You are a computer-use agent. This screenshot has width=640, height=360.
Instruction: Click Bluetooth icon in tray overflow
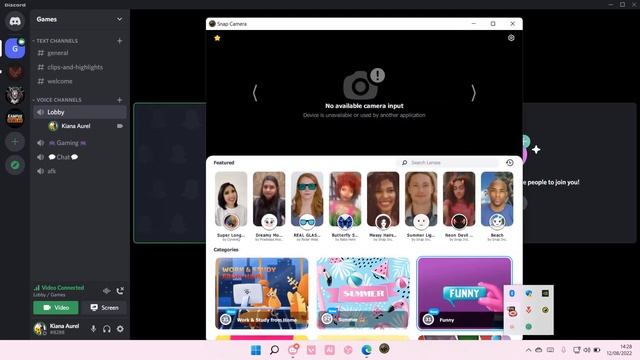coord(512,293)
